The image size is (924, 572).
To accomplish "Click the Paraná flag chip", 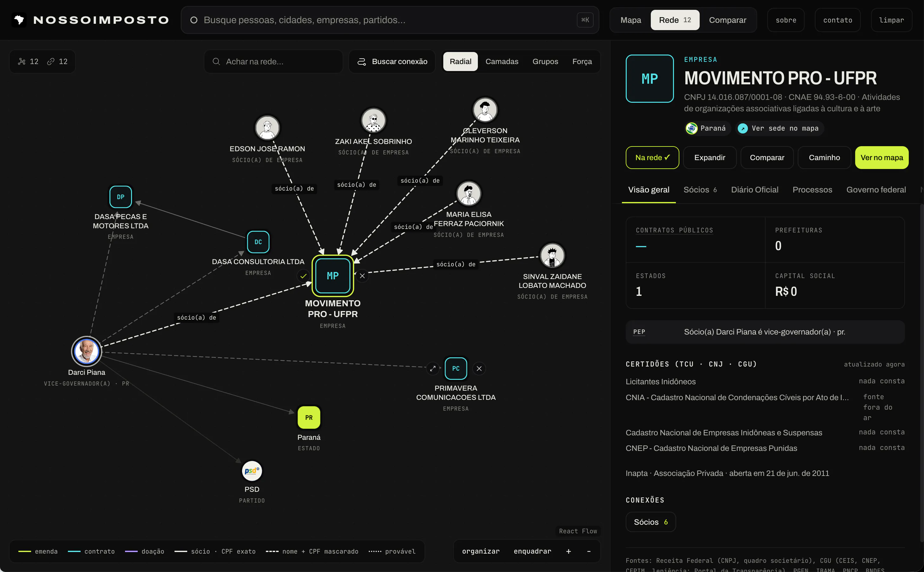I will (706, 128).
